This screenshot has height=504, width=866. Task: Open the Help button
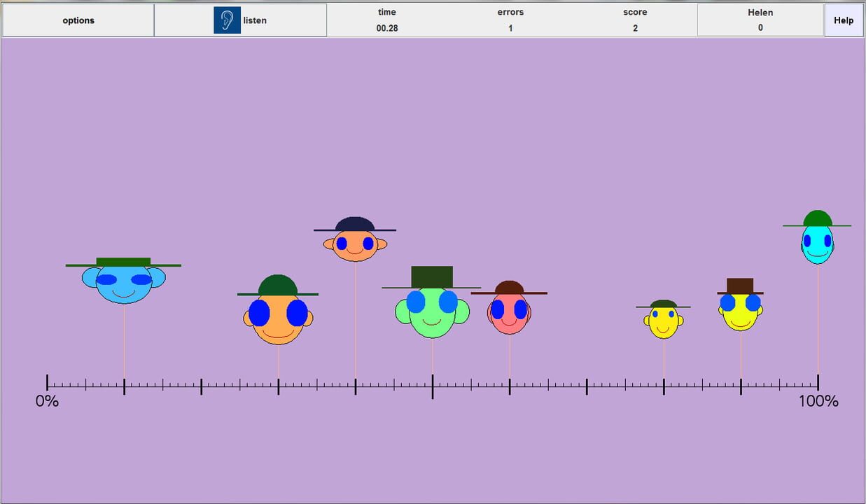tap(843, 20)
